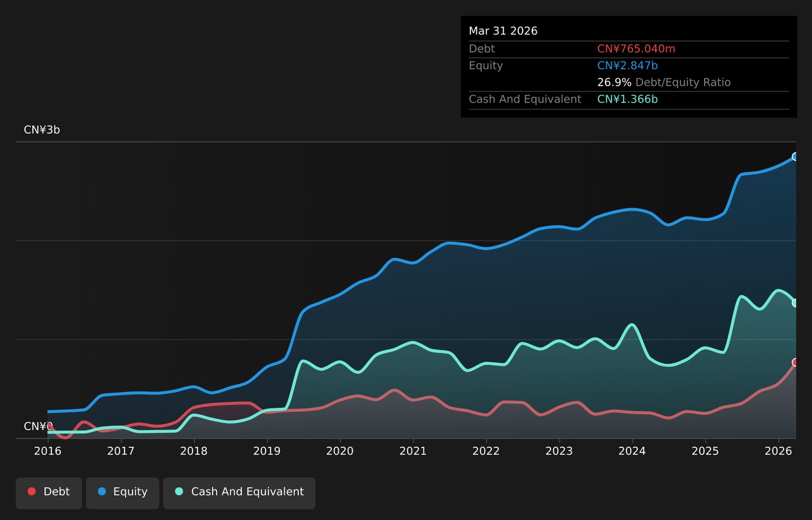
Task: Click the 2017 x-axis label
Action: [121, 451]
